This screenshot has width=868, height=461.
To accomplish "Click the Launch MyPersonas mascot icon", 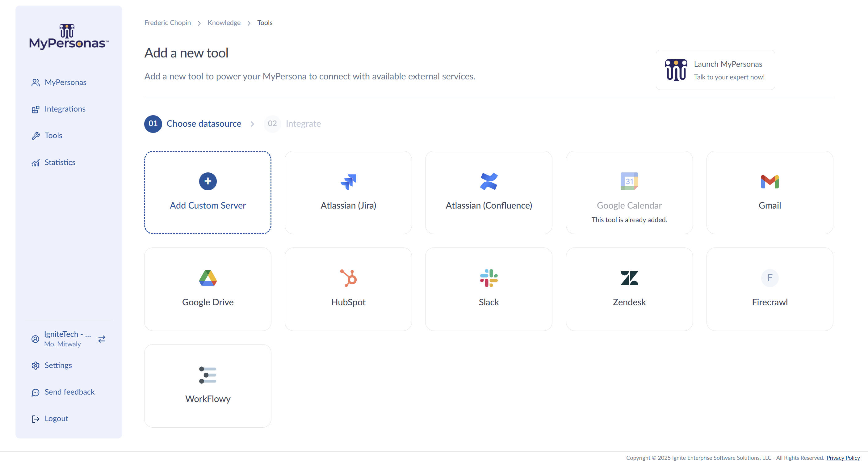I will [676, 70].
